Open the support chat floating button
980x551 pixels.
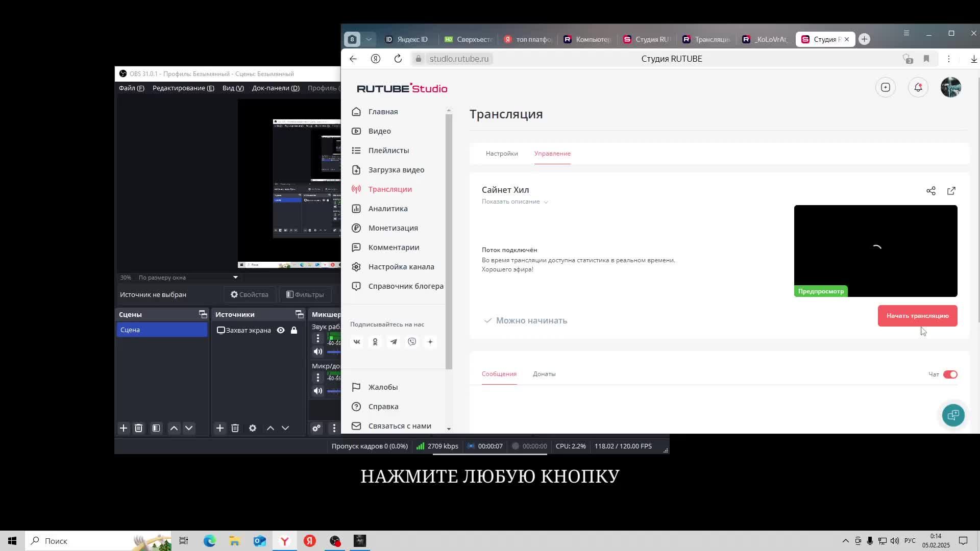coord(953,415)
